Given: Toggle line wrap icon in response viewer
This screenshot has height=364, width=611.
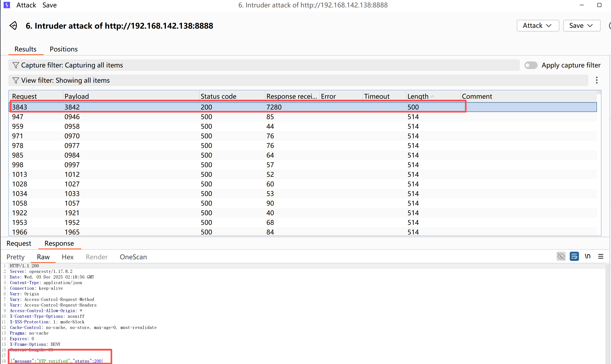Looking at the screenshot, I should point(574,256).
